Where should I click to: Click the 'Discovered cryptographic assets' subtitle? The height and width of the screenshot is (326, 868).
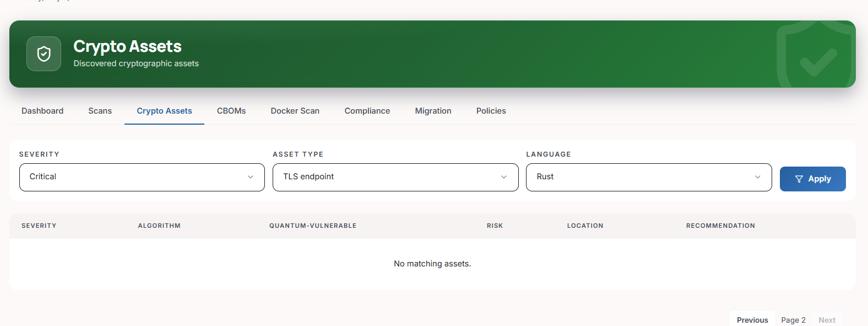[x=136, y=63]
